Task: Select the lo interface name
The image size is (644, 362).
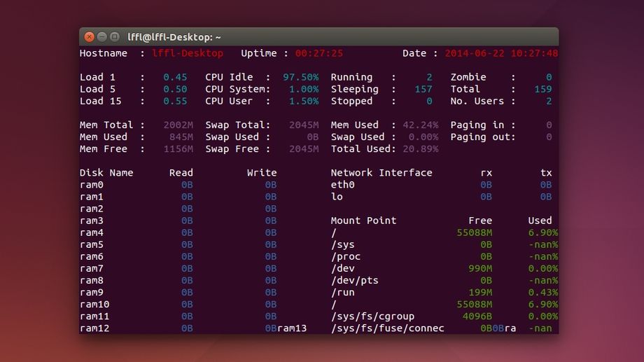Action: point(337,197)
